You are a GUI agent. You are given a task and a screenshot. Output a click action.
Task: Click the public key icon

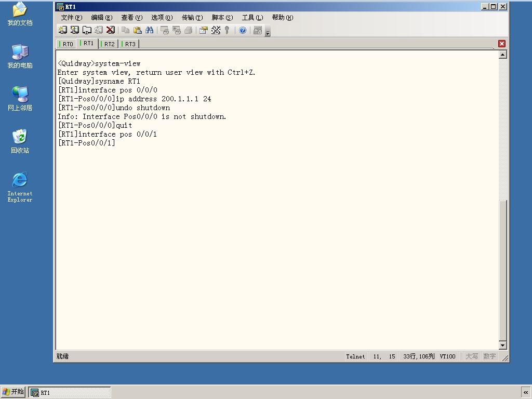228,30
